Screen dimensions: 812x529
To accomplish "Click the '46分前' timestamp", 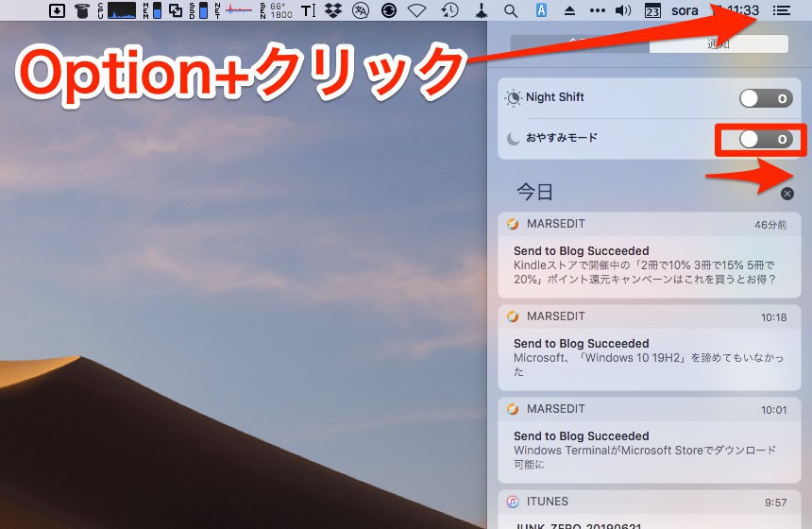I will [x=770, y=225].
